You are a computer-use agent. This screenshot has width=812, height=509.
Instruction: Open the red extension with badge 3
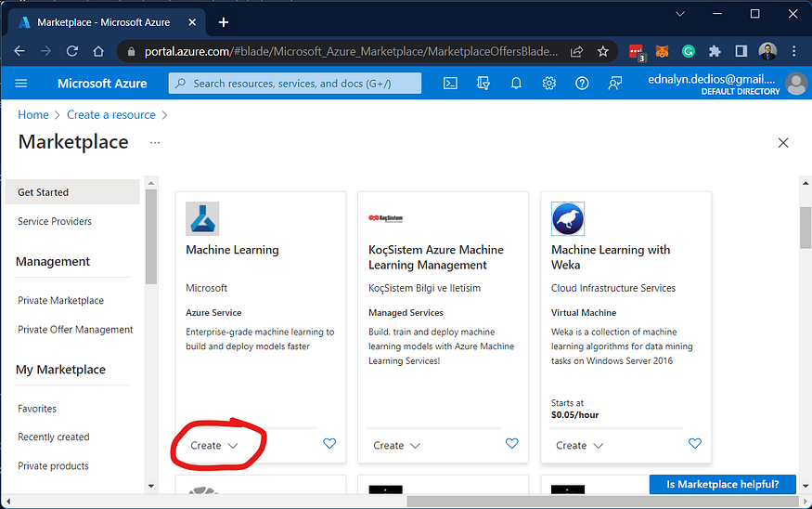point(637,52)
